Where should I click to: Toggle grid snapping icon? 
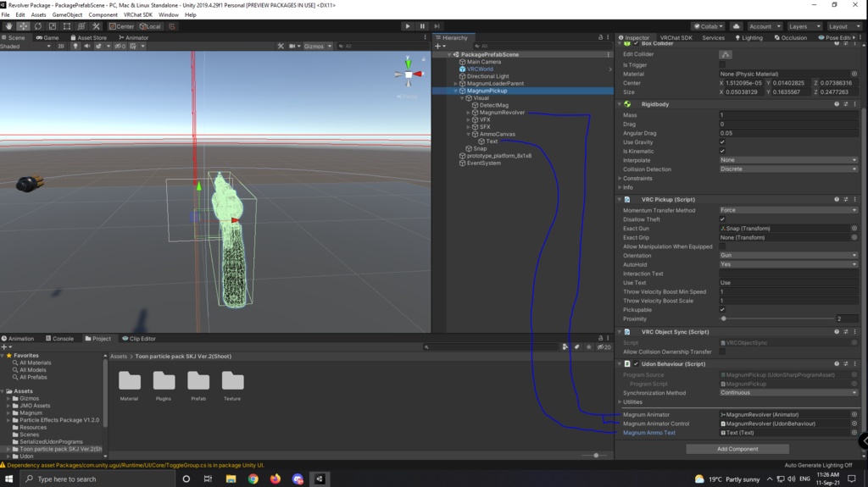[171, 26]
